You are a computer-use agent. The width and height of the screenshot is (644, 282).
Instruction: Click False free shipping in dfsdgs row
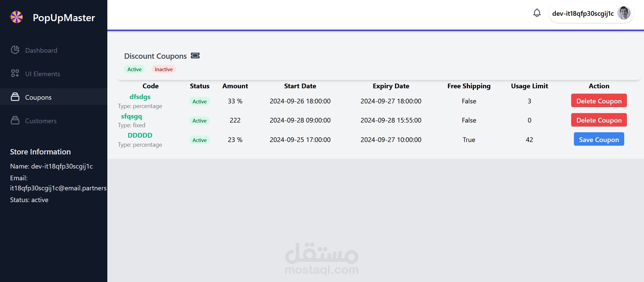469,101
